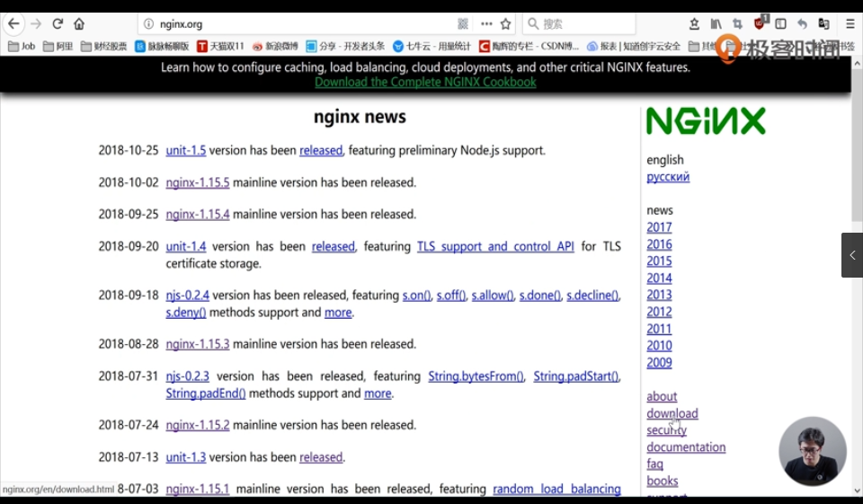Open 2016 news archive
863x504 pixels.
point(659,244)
